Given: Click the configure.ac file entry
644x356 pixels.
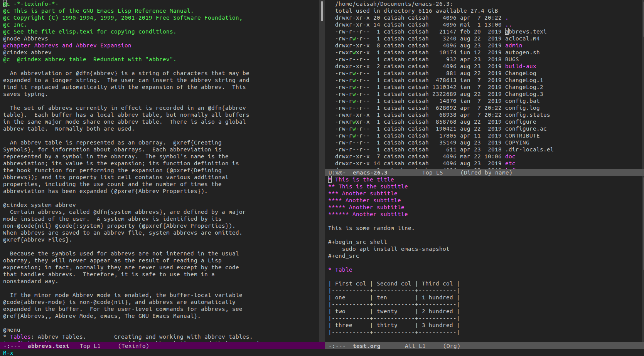Looking at the screenshot, I should click(x=526, y=129).
